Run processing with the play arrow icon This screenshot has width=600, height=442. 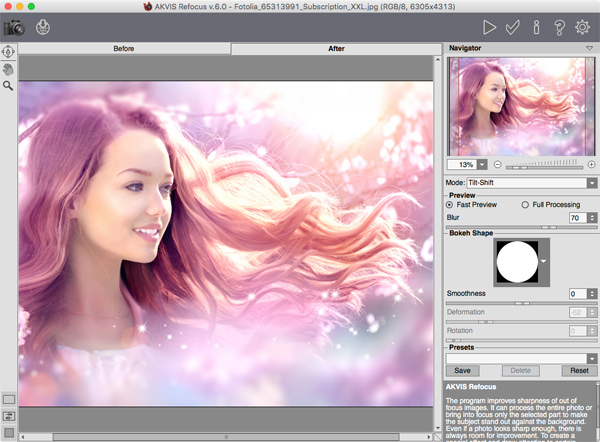point(490,27)
